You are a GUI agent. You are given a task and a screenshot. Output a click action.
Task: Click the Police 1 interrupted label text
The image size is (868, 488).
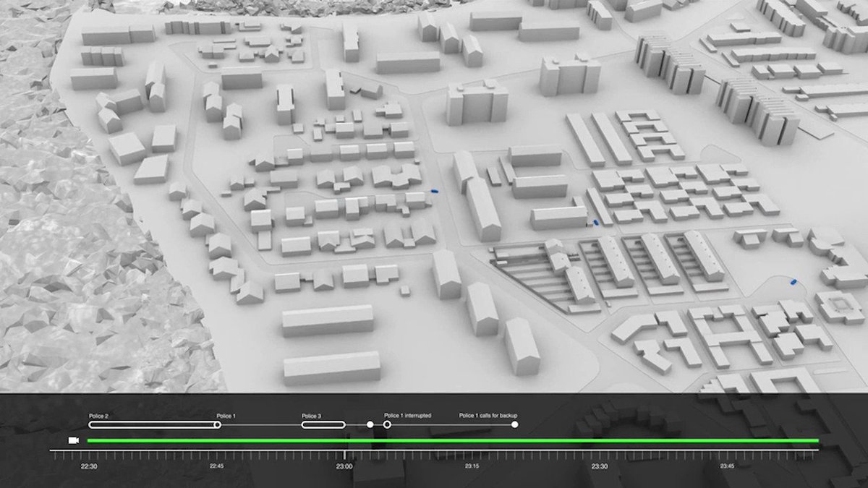click(407, 416)
